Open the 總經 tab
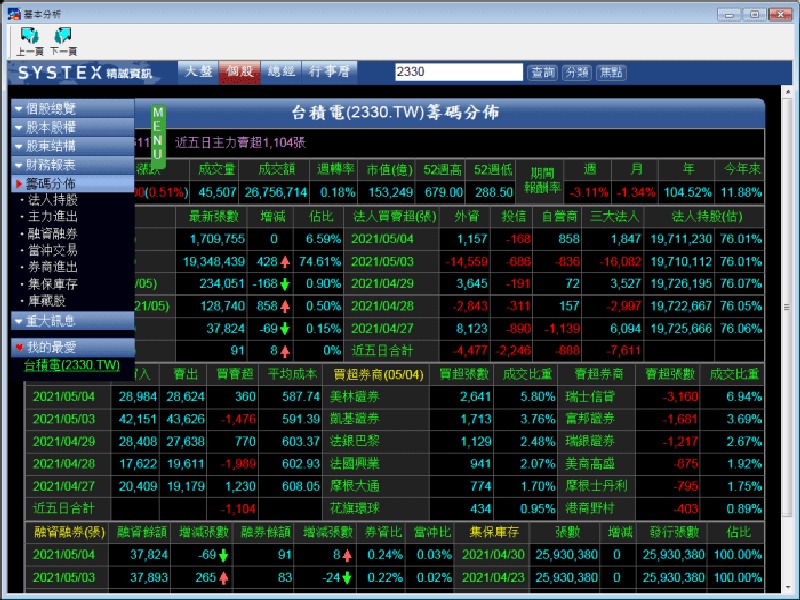The width and height of the screenshot is (800, 600). tap(281, 72)
